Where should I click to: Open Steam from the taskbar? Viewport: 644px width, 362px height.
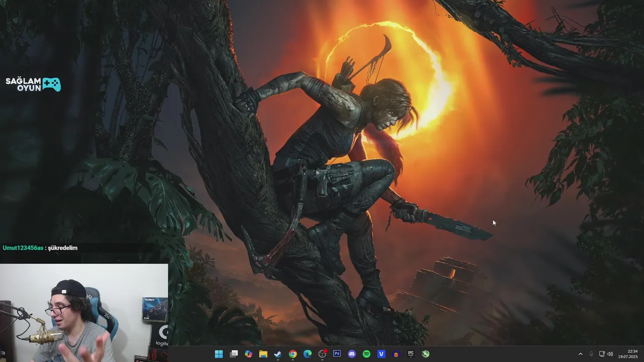[x=278, y=354]
